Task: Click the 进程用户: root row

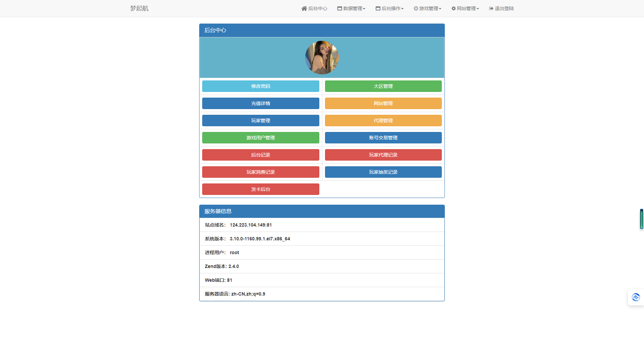Action: point(322,252)
